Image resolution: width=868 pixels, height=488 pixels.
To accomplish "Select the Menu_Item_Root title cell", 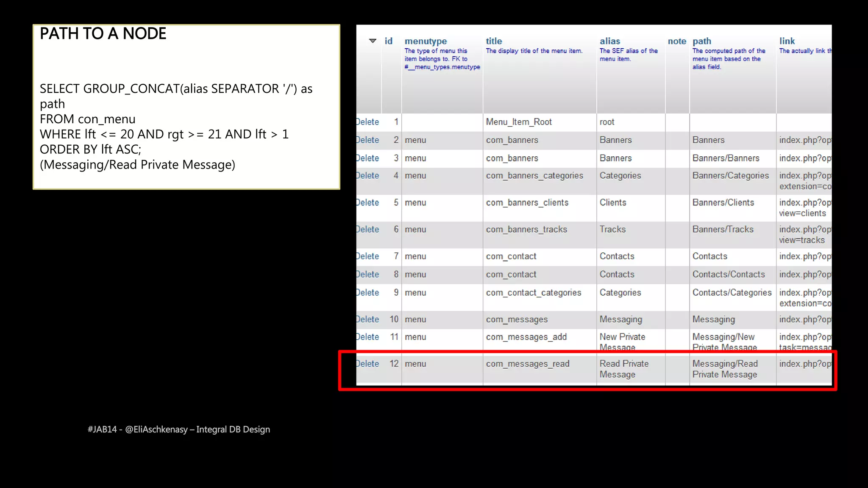I will coord(540,122).
